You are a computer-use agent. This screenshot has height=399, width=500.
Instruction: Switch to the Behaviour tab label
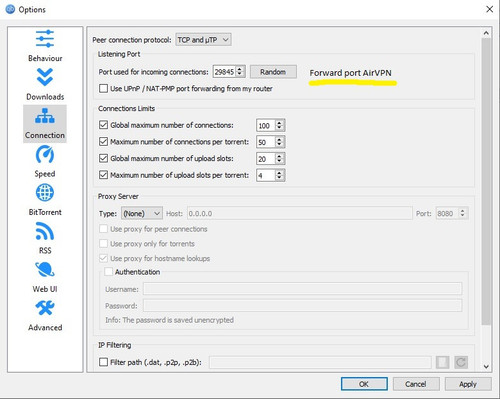click(x=45, y=58)
